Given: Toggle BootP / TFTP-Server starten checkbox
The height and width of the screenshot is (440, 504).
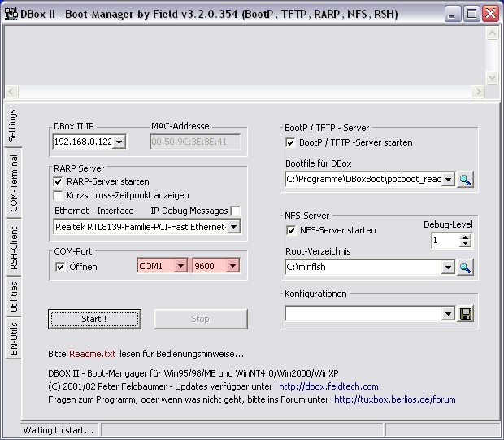Looking at the screenshot, I should (x=290, y=142).
